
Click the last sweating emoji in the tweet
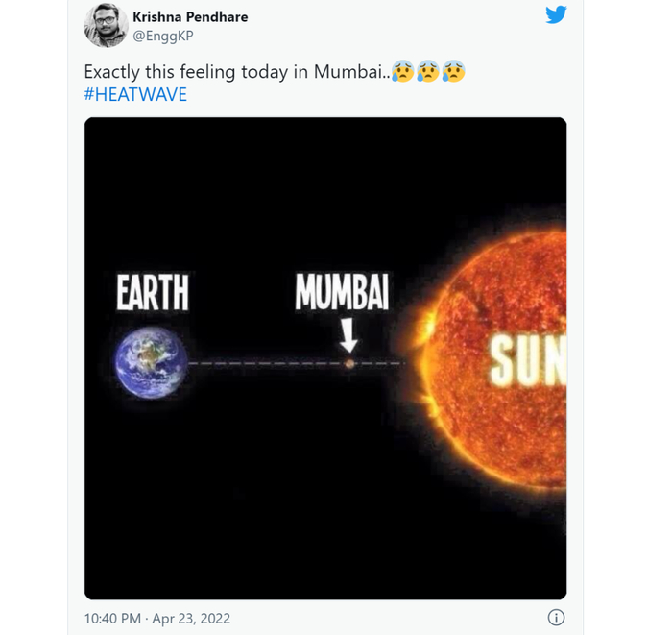[x=453, y=73]
